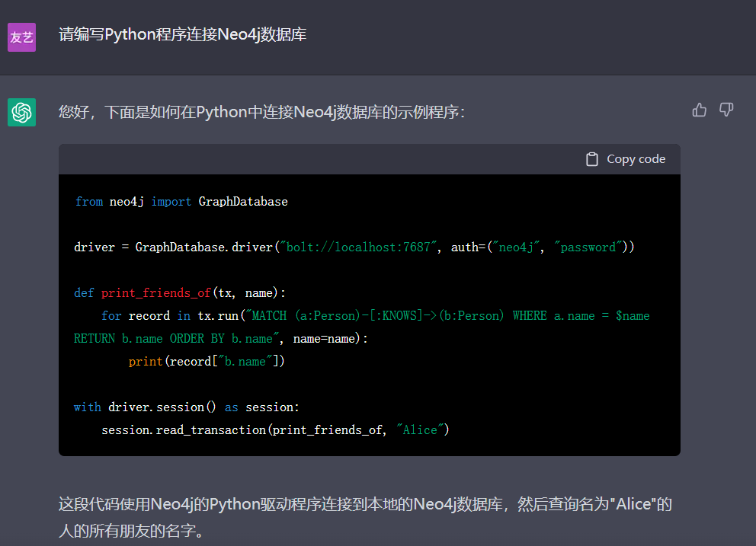Click the bolt://localhost:7687 connection string

[x=358, y=247]
